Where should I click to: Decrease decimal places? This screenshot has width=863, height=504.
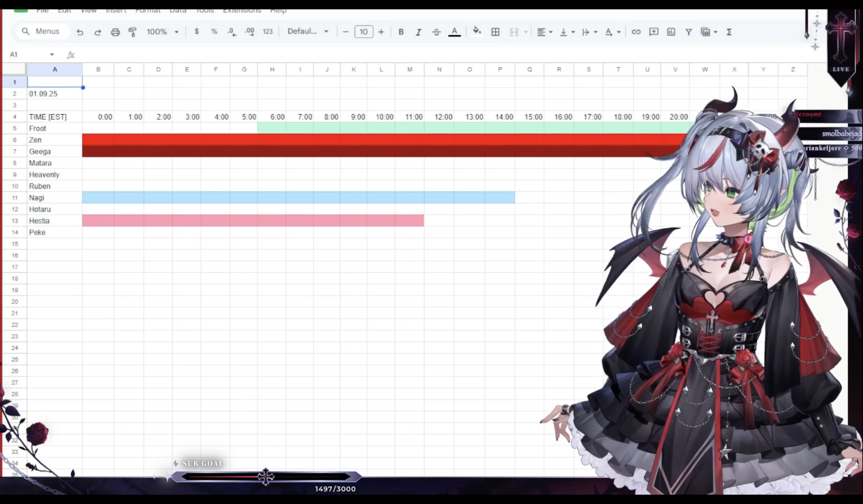232,32
